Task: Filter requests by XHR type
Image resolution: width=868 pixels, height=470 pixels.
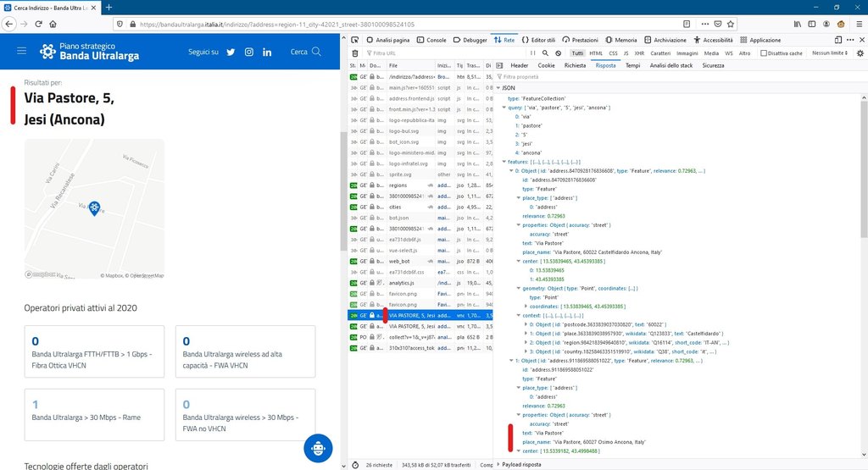Action: [639, 53]
